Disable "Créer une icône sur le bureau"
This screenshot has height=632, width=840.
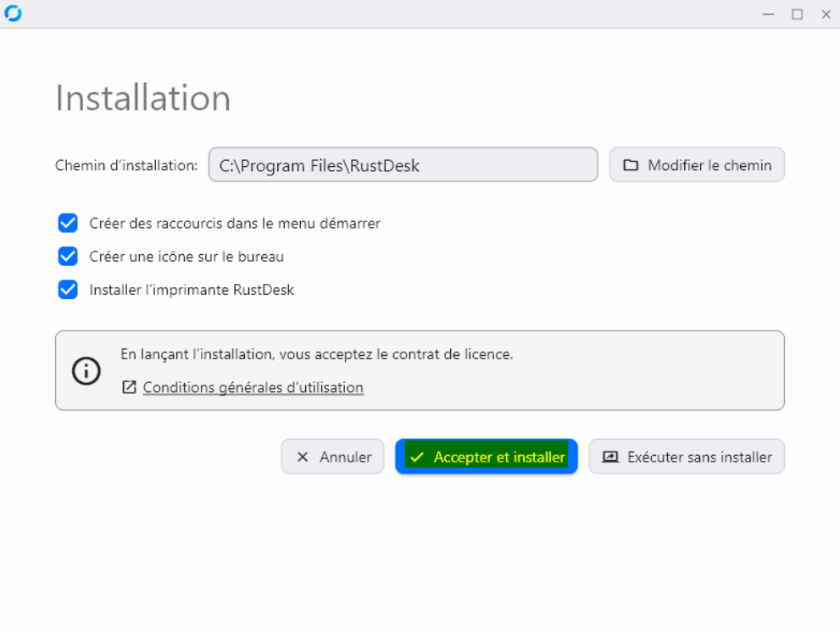(x=68, y=256)
